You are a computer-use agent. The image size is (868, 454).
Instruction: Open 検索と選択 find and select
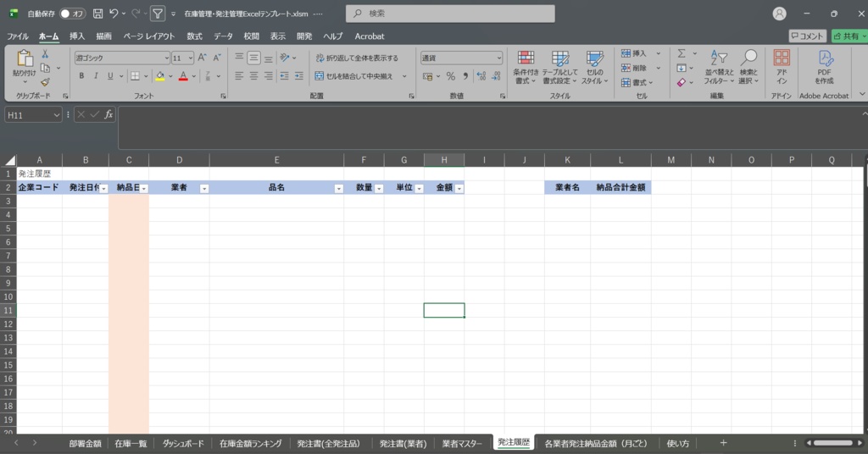[x=748, y=68]
